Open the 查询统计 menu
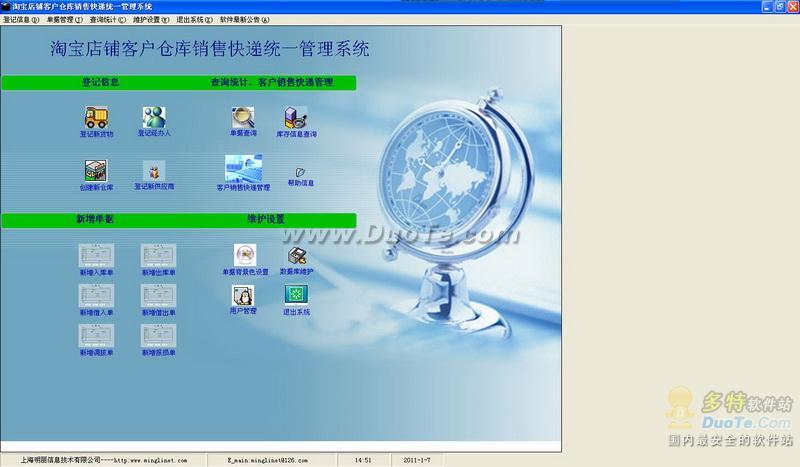Viewport: 800px width, 467px height. (108, 20)
